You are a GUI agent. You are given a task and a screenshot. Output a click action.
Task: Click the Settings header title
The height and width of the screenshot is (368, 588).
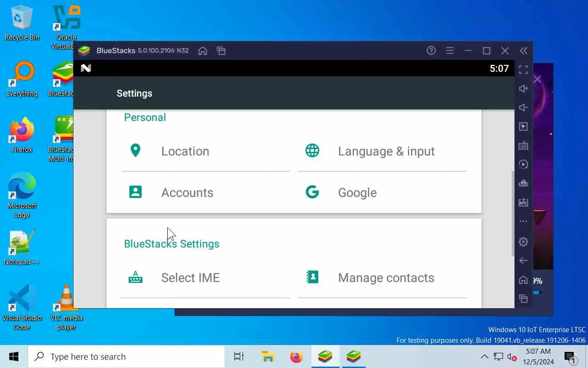[x=134, y=93]
